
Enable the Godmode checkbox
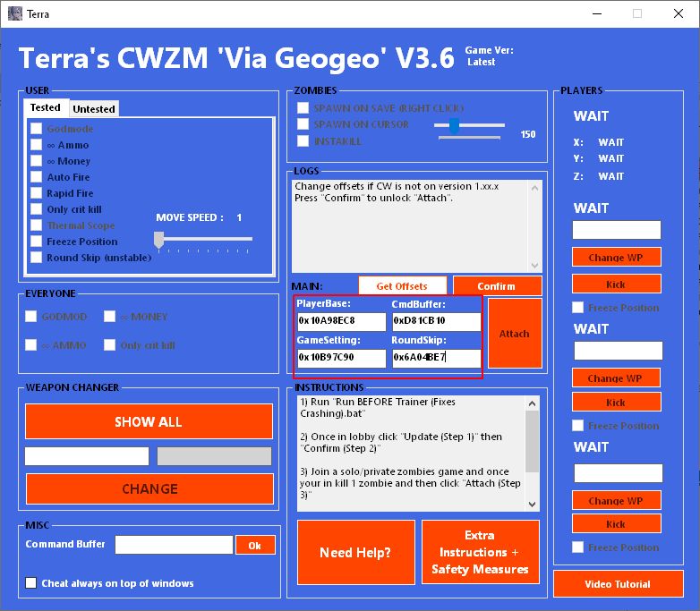(x=36, y=129)
